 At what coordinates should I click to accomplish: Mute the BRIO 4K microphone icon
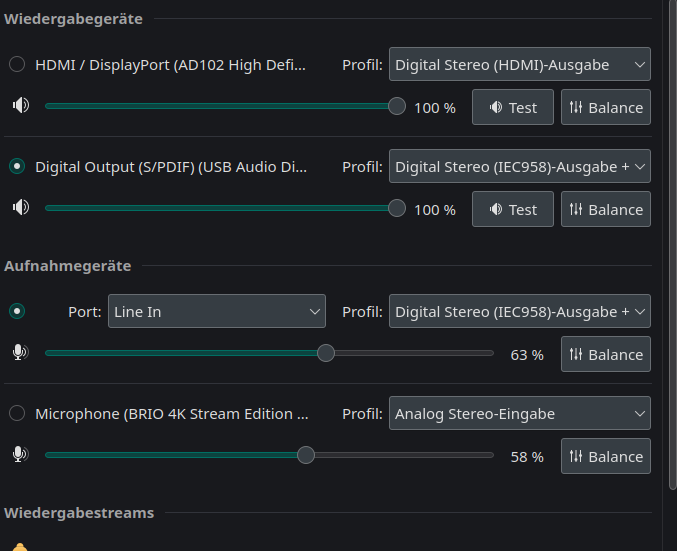pos(20,454)
